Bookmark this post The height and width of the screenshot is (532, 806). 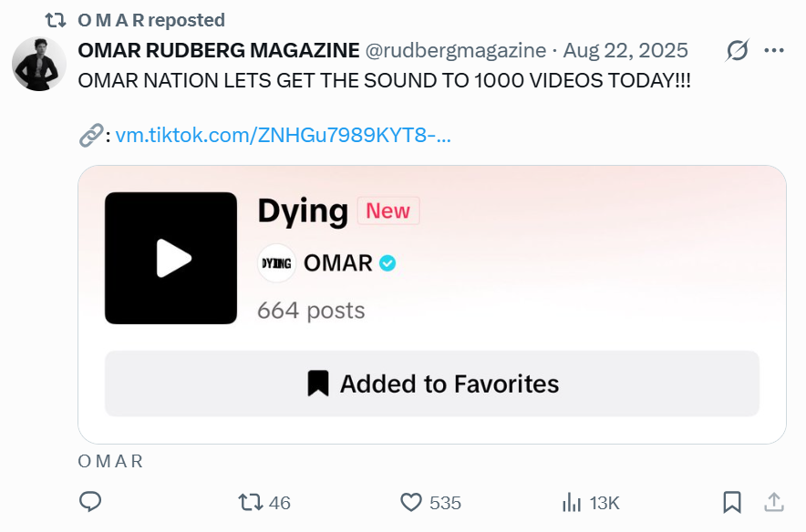point(731,502)
